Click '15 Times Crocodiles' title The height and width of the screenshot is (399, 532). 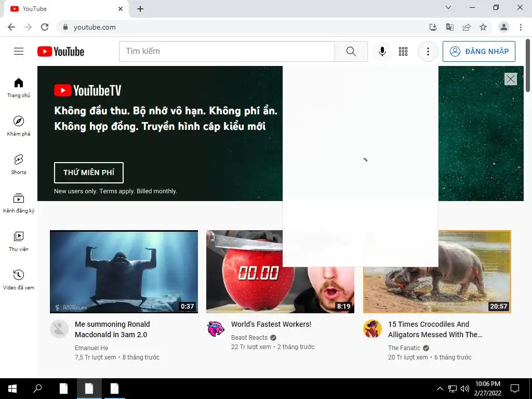pos(435,329)
